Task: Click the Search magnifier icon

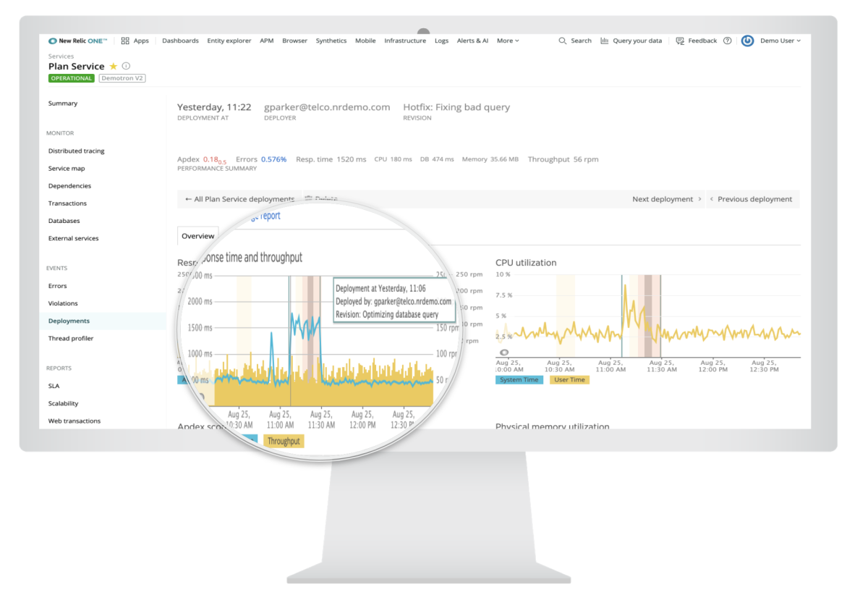Action: click(x=563, y=41)
